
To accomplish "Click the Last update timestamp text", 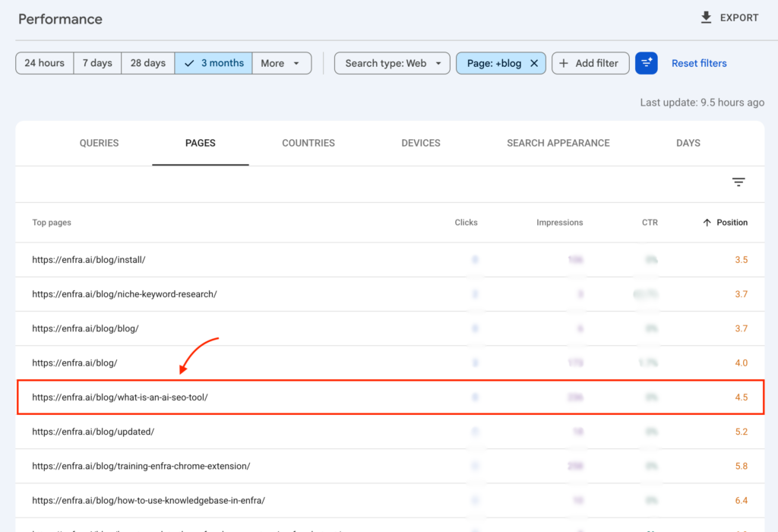I will 702,103.
